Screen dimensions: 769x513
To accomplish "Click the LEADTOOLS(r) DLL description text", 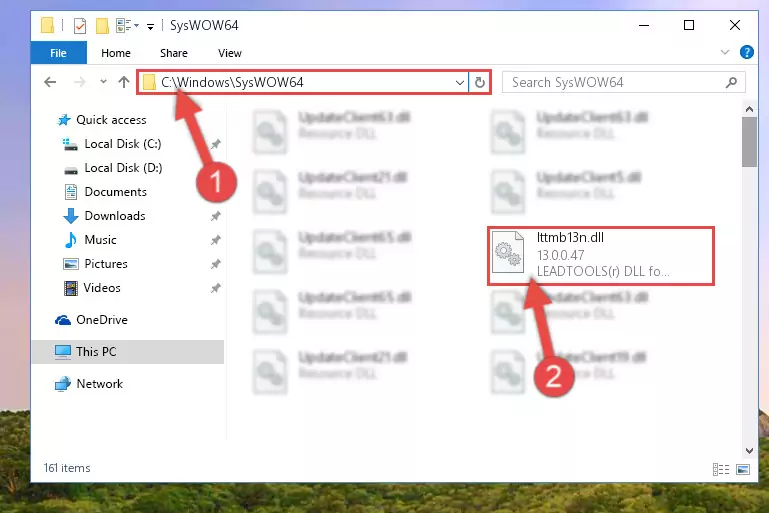I will (x=603, y=271).
